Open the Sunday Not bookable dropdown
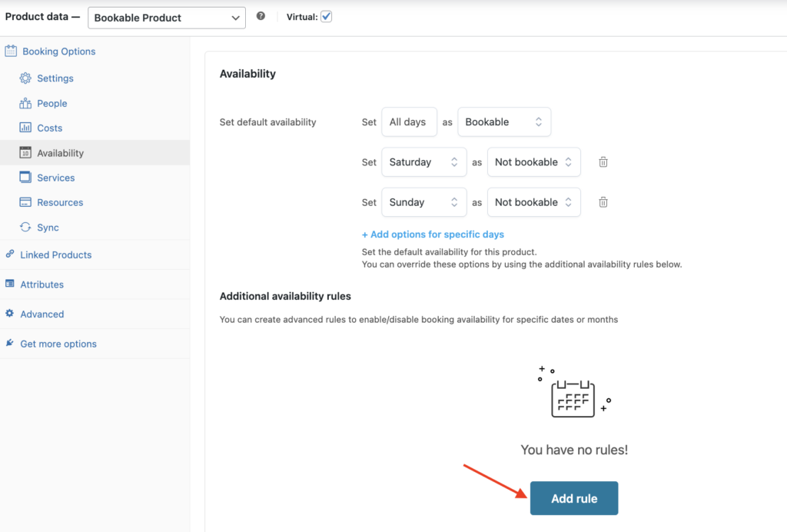The image size is (787, 532). 533,202
